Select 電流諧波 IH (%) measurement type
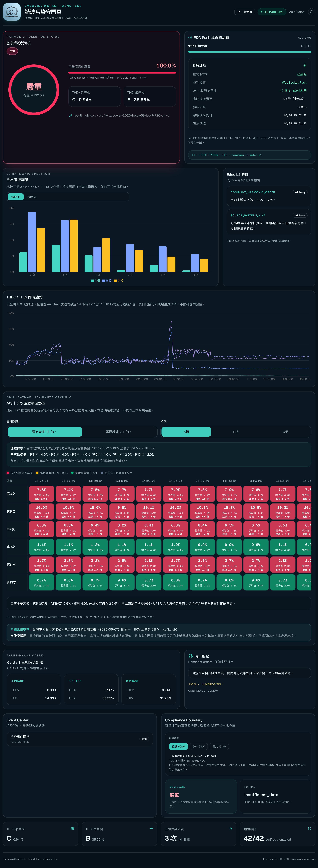The image size is (318, 868). click(x=45, y=432)
